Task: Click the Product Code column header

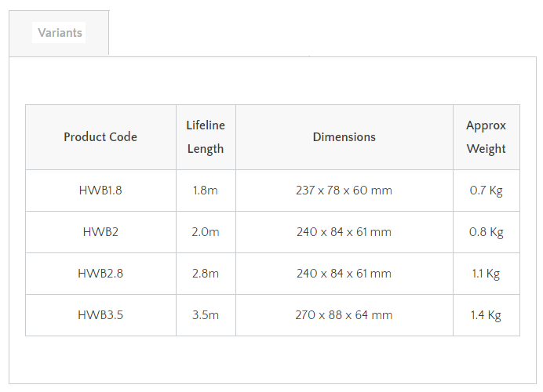Action: [x=100, y=137]
